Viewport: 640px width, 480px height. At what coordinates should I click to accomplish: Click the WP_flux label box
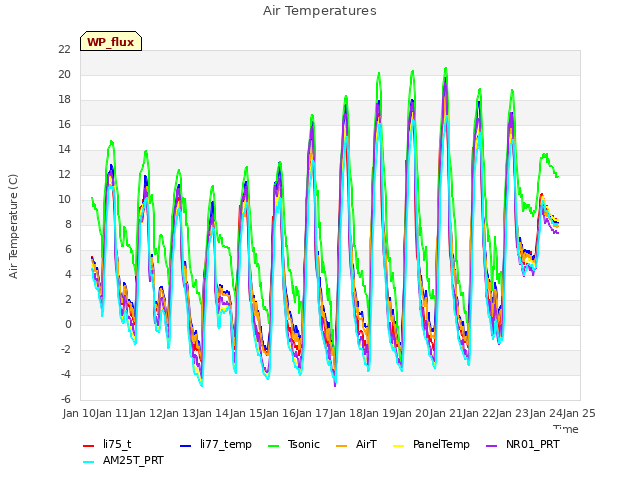coord(111,41)
